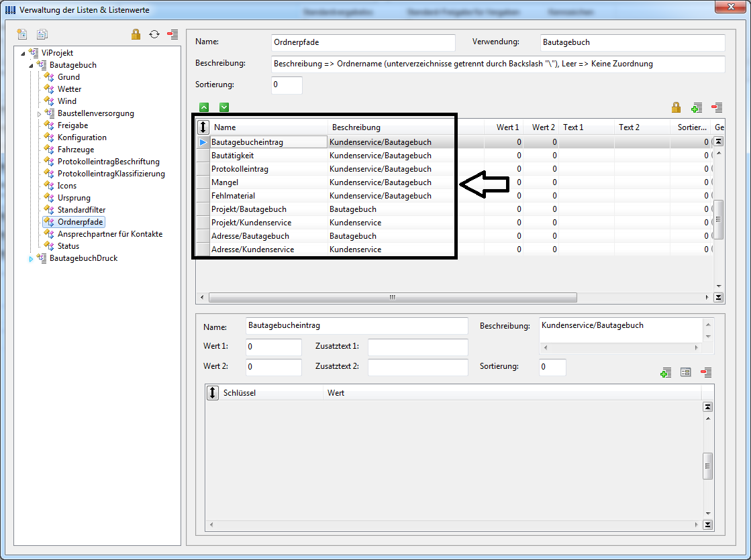Click red-minus remove row icon above values table
751x560 pixels.
pyautogui.click(x=717, y=108)
